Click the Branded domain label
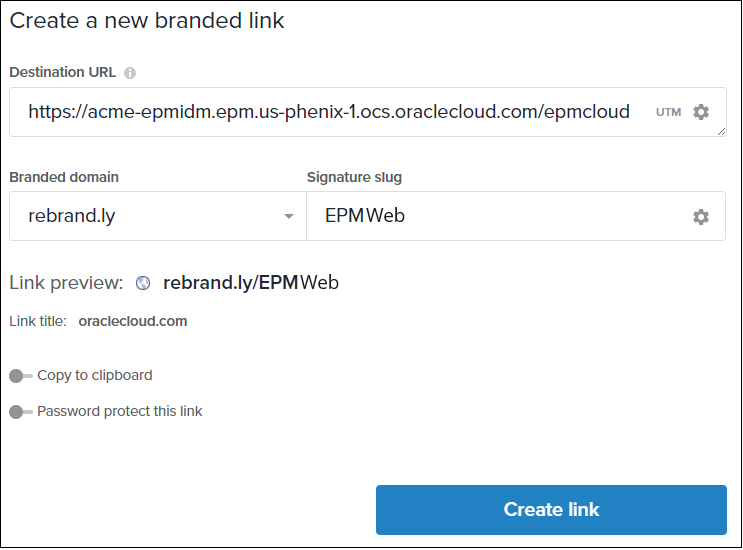 pyautogui.click(x=64, y=177)
